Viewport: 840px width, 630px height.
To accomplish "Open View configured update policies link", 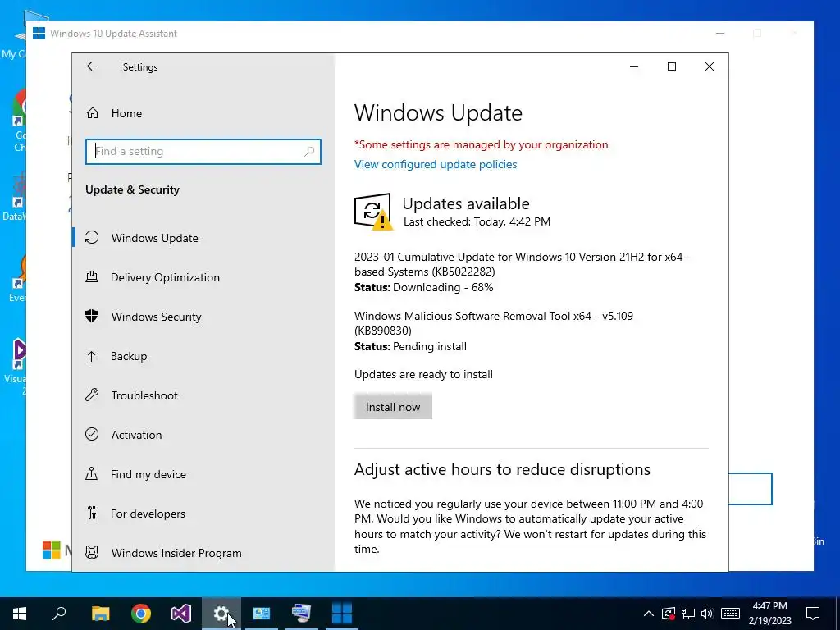I will (x=436, y=164).
